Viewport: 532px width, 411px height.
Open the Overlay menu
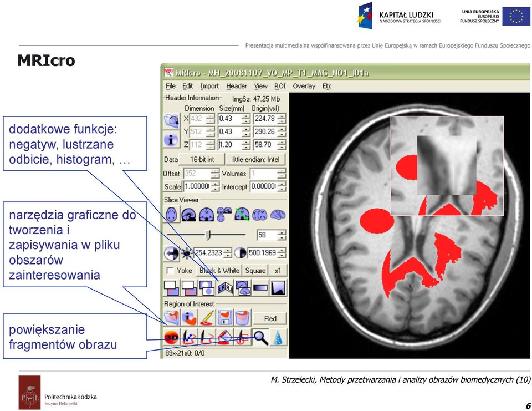point(304,86)
